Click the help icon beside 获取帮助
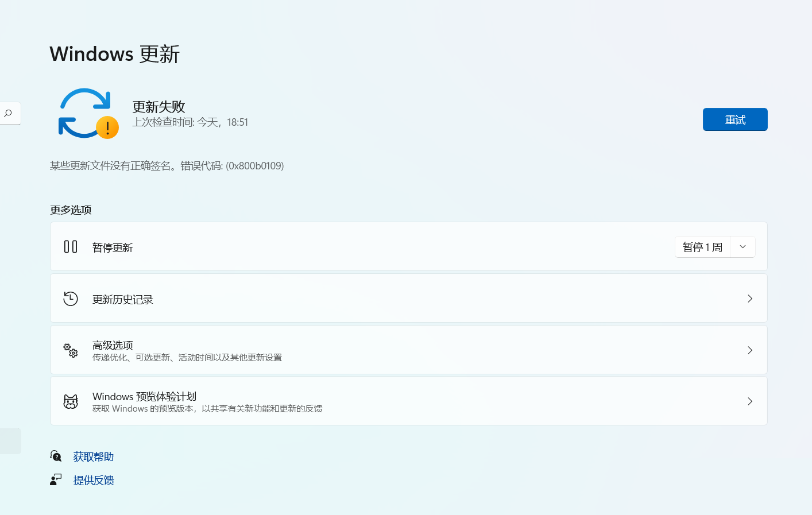 [55, 456]
